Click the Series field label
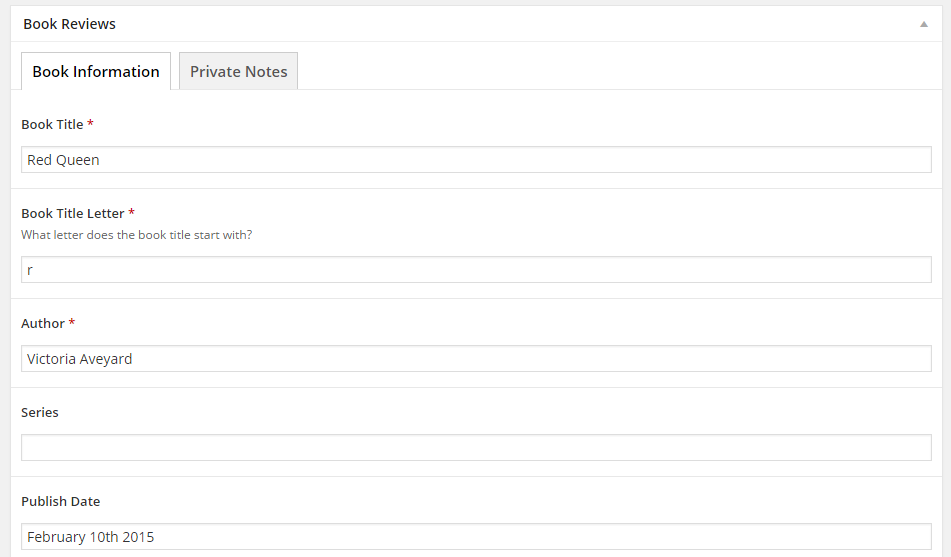The width and height of the screenshot is (951, 557). tap(40, 413)
